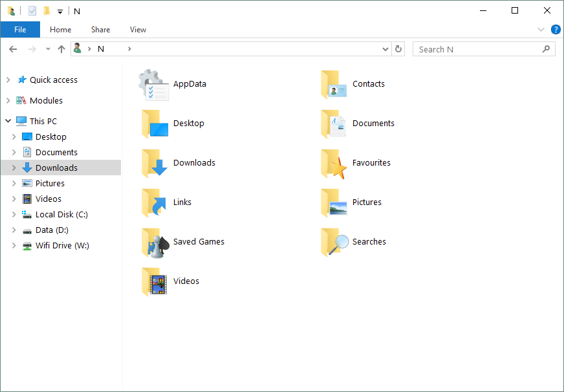This screenshot has width=564, height=392.
Task: Expand the Local Disk (C:) node
Action: point(14,214)
